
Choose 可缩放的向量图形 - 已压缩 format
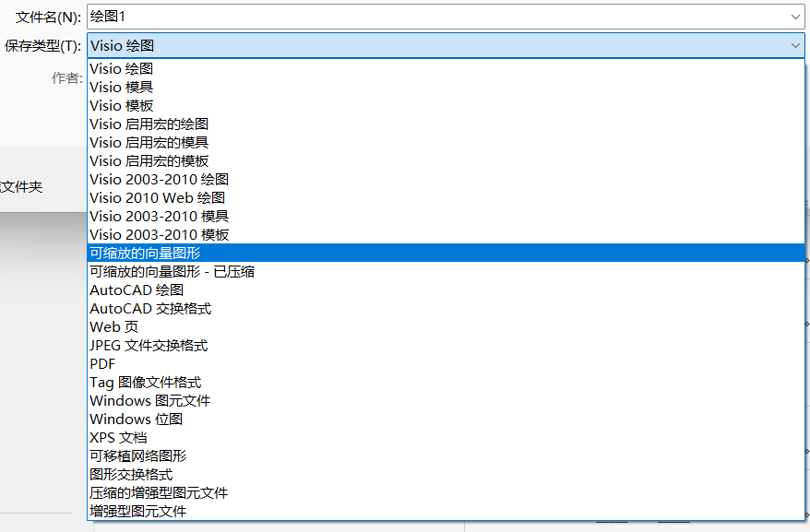click(x=446, y=272)
